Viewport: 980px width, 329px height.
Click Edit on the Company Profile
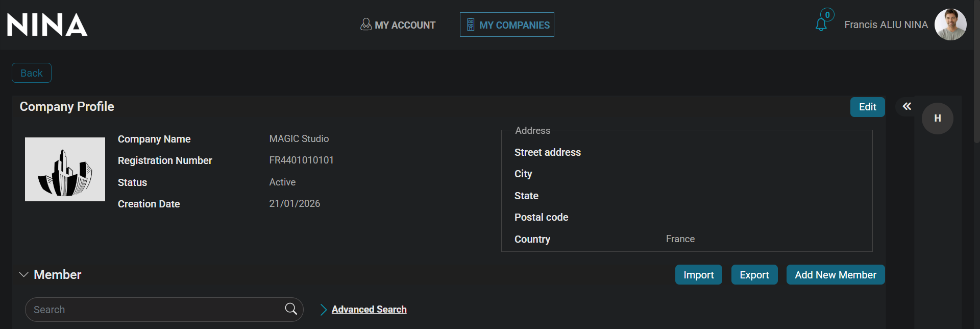(x=867, y=107)
